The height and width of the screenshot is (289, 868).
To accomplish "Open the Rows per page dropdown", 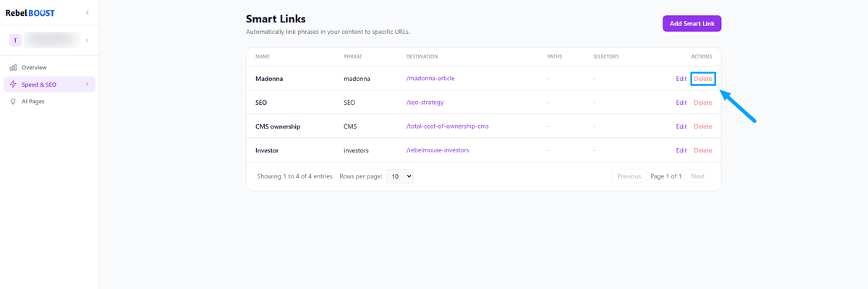I will [399, 176].
